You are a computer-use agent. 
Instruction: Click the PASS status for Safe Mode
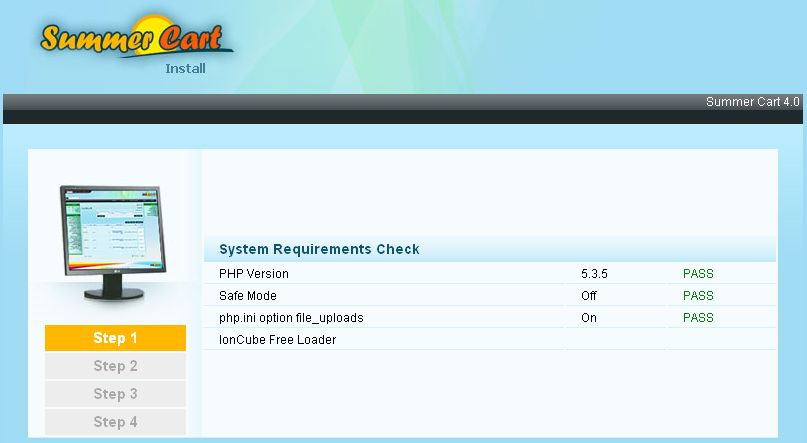coord(698,296)
